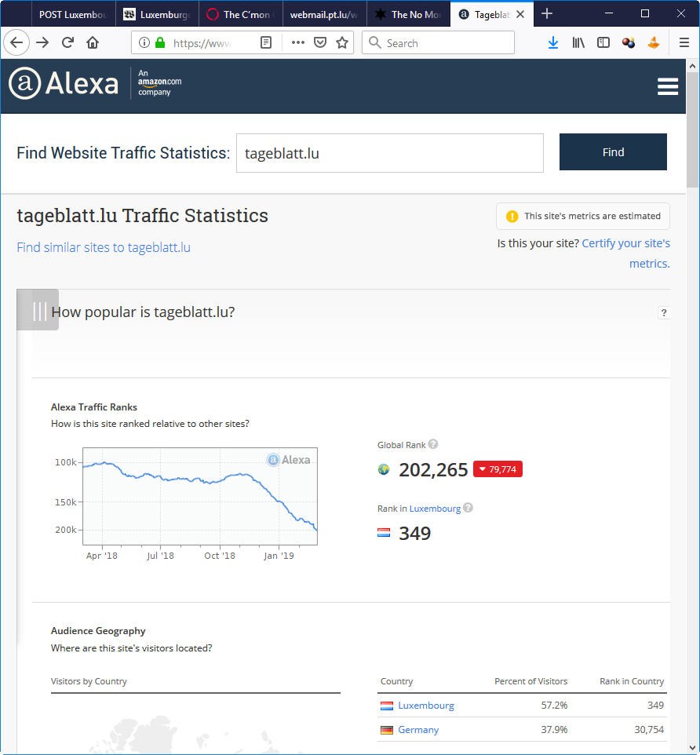Open the Firefox downloads arrow
The width and height of the screenshot is (700, 755).
[553, 43]
